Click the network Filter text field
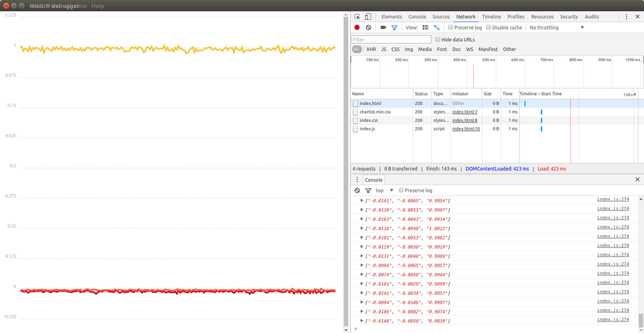Image resolution: width=644 pixels, height=333 pixels. click(x=391, y=39)
